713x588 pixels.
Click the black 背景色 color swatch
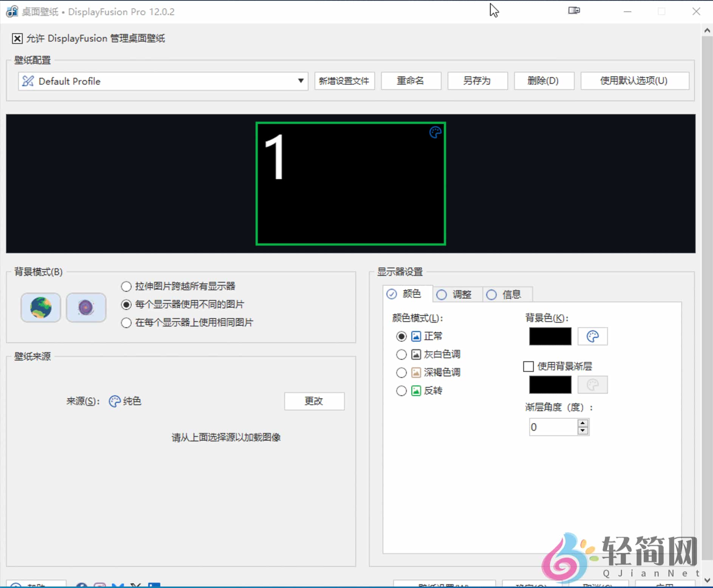550,336
